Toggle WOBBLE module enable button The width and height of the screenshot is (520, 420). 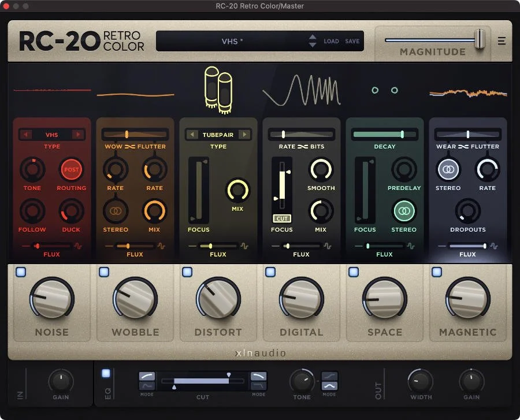tap(104, 272)
